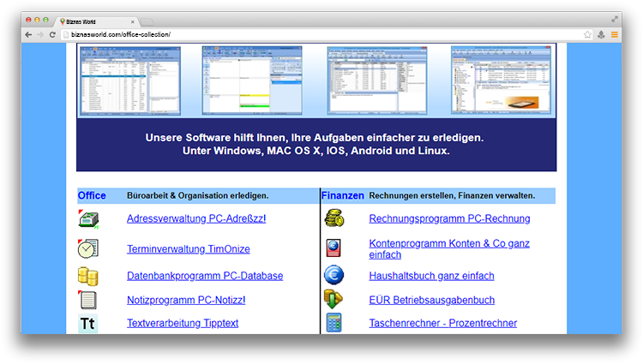Click the Haushaltsbuch euro globe icon
Screen dimensions: 643x364
pyautogui.click(x=334, y=276)
